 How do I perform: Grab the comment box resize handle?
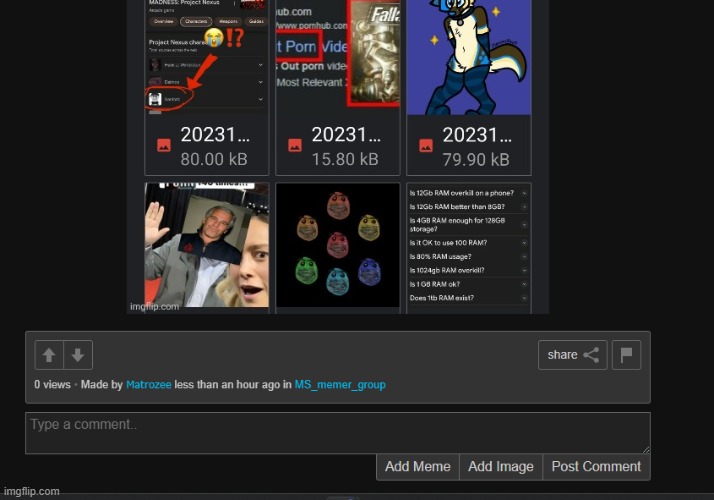click(x=646, y=449)
